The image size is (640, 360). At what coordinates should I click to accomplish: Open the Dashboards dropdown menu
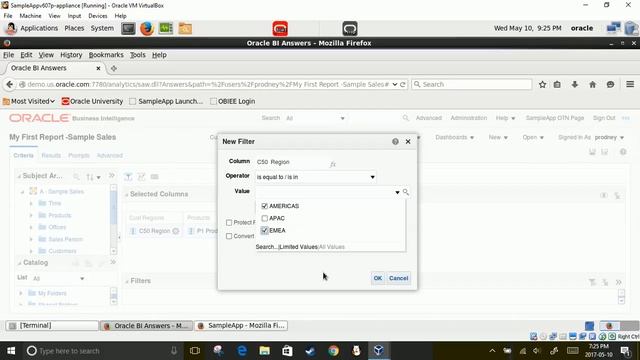point(454,138)
